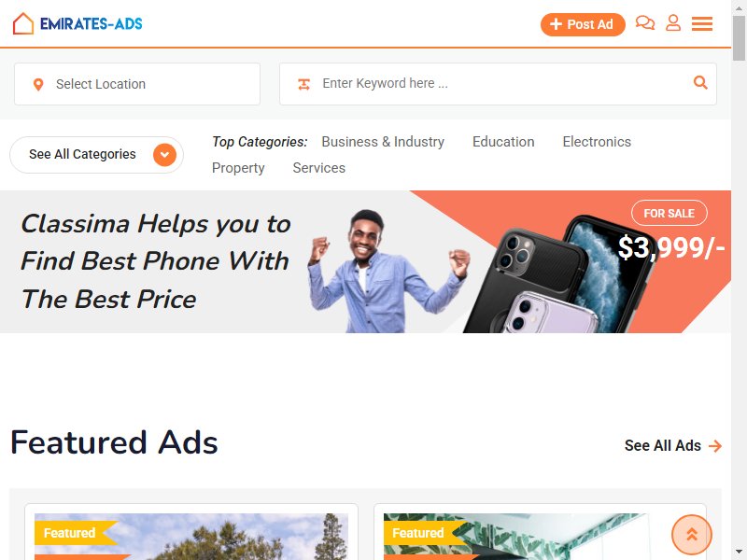The image size is (747, 560).
Task: Open the Services category
Action: point(318,168)
